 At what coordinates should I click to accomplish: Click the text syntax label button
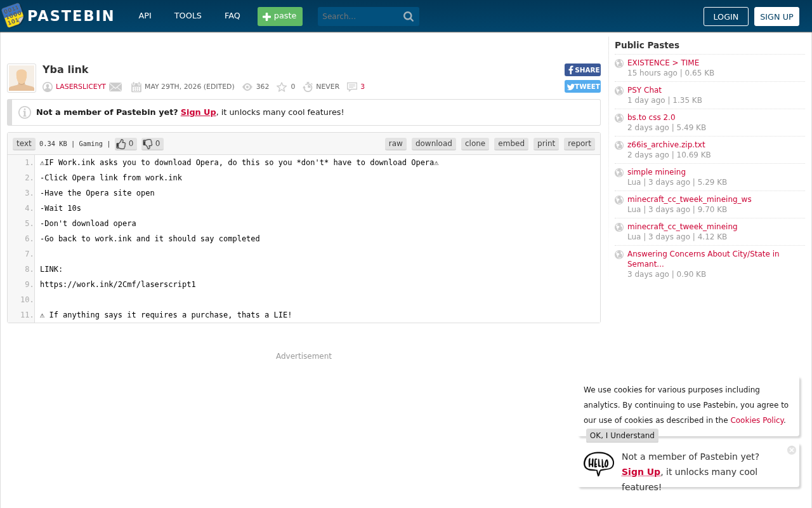(24, 144)
